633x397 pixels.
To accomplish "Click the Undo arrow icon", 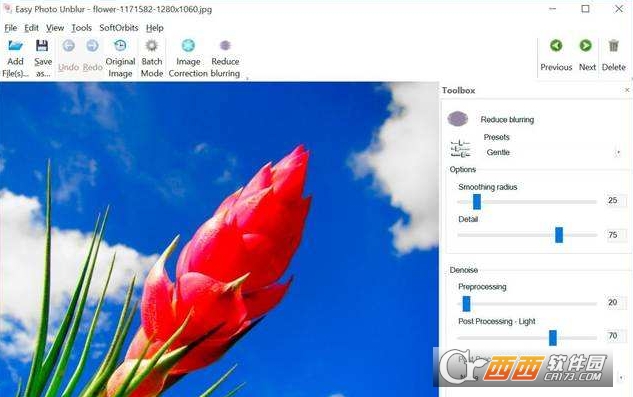I will pos(69,46).
